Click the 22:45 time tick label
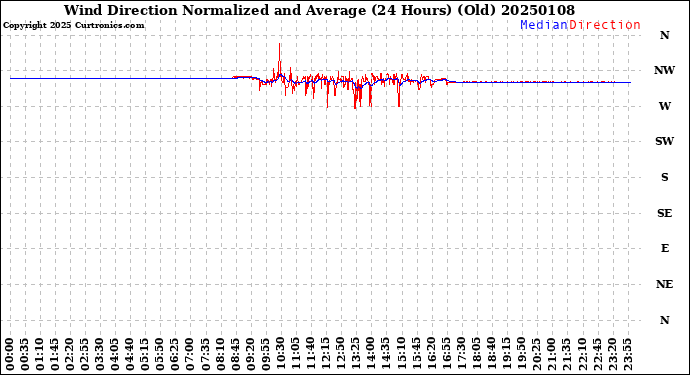Image resolution: width=690 pixels, height=375 pixels. (597, 354)
